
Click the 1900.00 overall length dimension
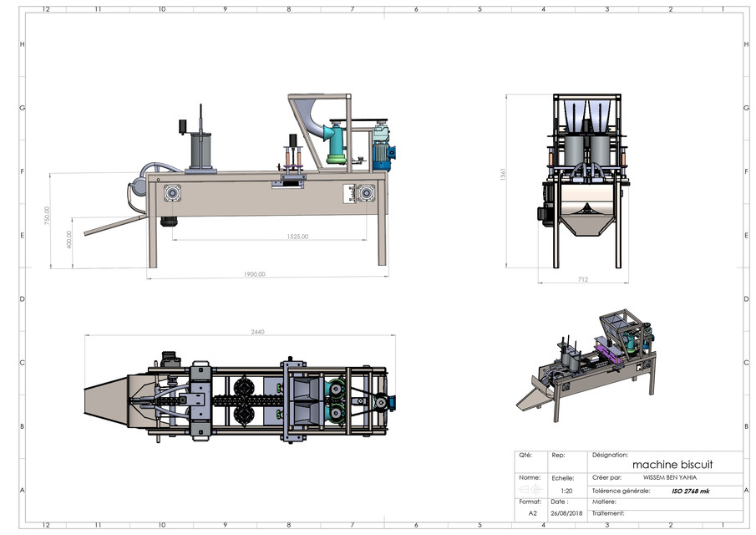tap(253, 273)
